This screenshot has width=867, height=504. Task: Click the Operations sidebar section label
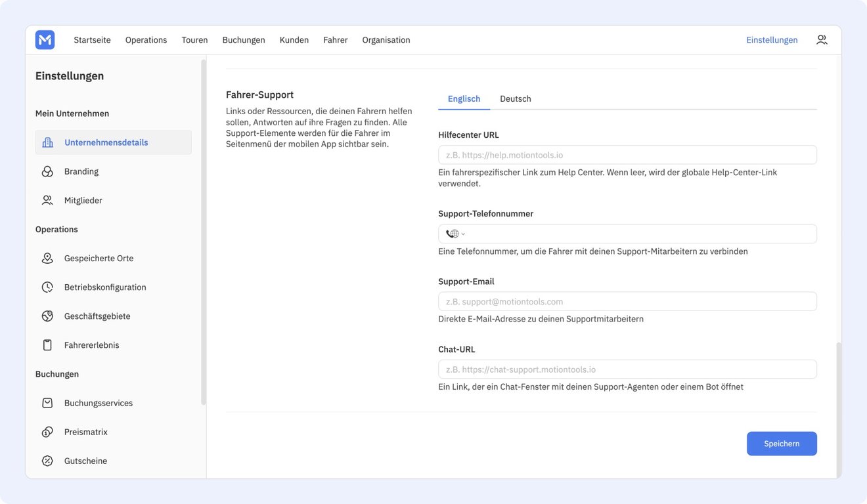56,229
